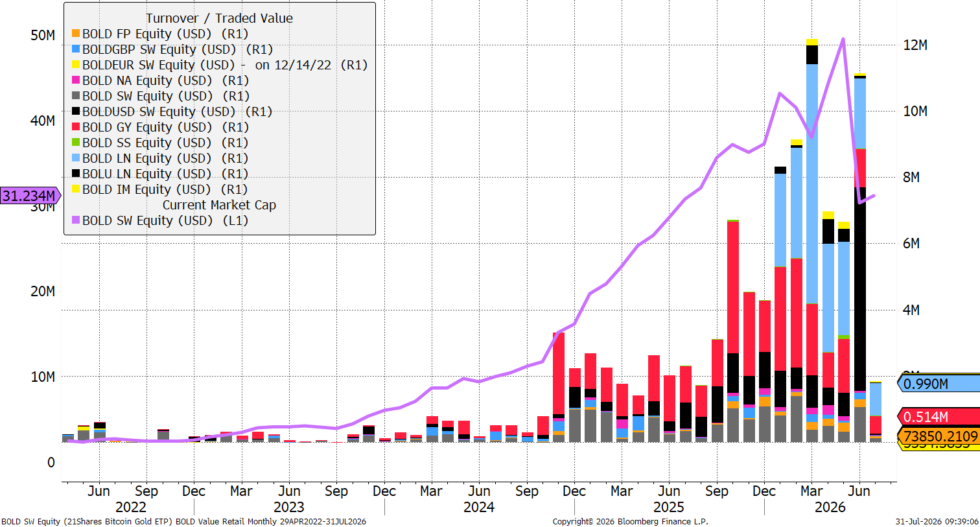Click the 2022 year label on the time axis
The height and width of the screenshot is (527, 980).
click(130, 507)
